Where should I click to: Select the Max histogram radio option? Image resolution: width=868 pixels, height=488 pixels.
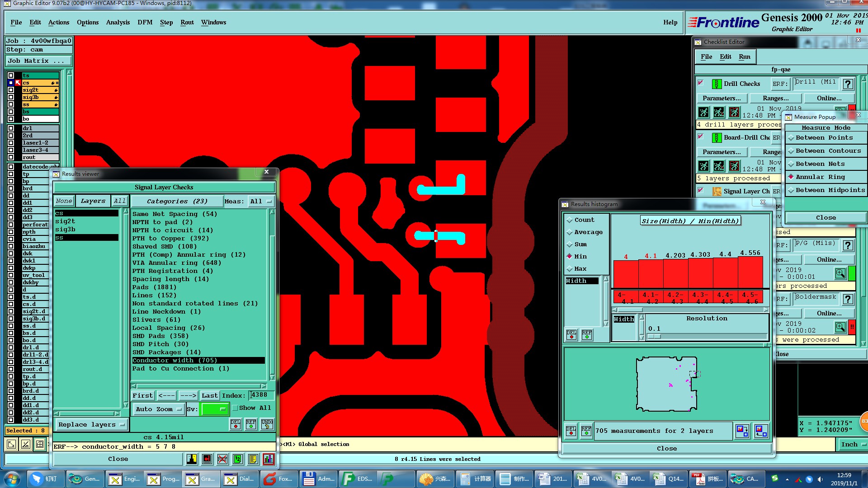(x=570, y=269)
